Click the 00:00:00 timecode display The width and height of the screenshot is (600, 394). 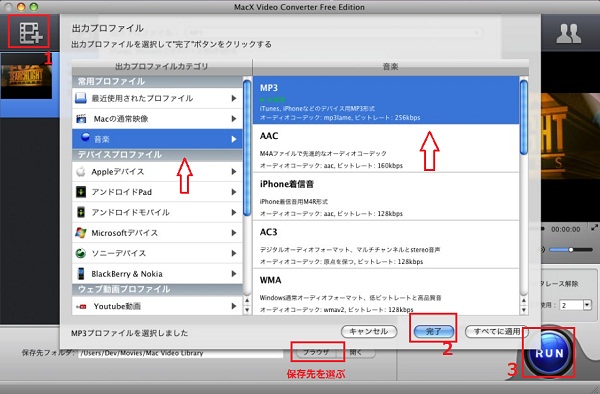566,229
